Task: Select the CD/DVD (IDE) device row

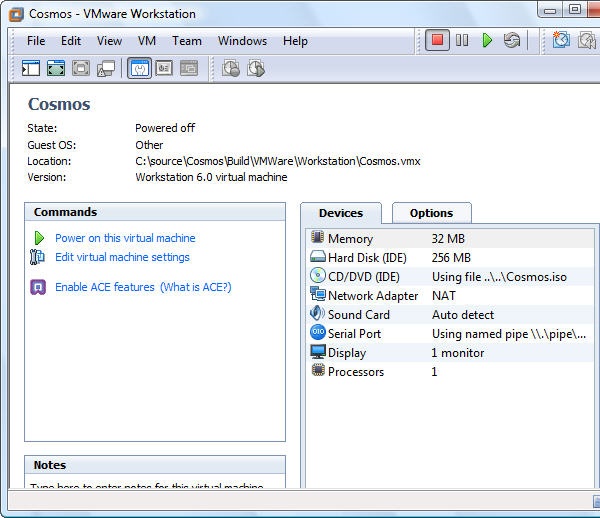Action: 451,277
